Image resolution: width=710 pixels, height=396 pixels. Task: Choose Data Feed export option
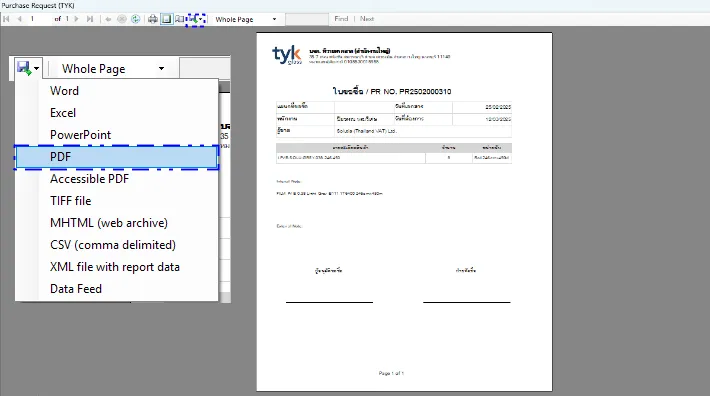117,289
